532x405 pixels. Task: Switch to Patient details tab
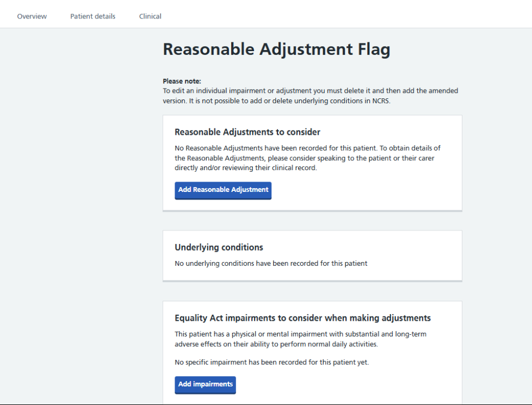92,16
